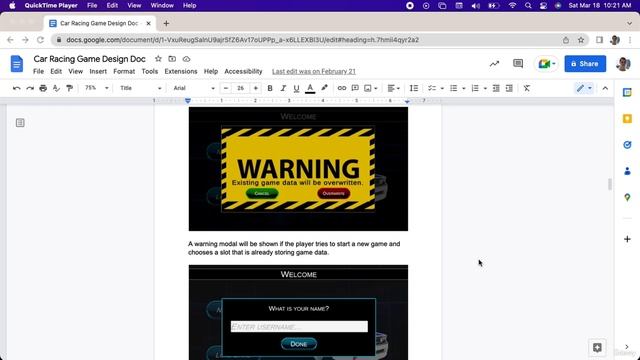Increase font size with plus button

coord(256,88)
